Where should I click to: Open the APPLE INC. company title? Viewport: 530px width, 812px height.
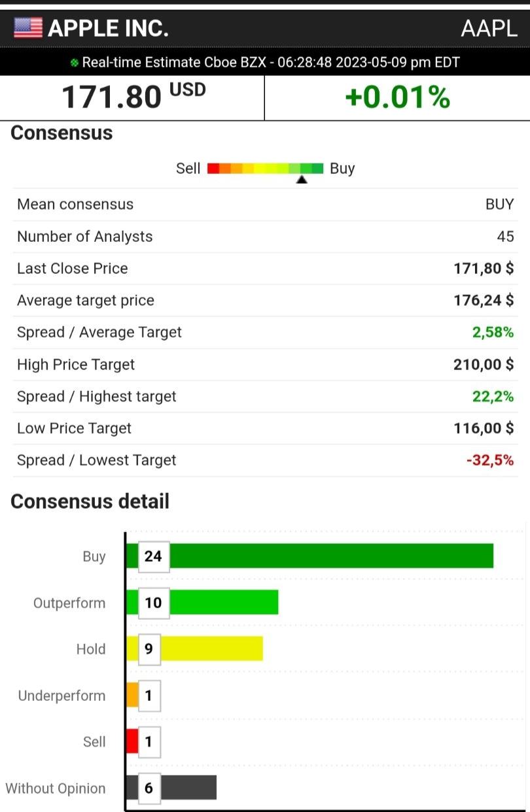point(108,28)
